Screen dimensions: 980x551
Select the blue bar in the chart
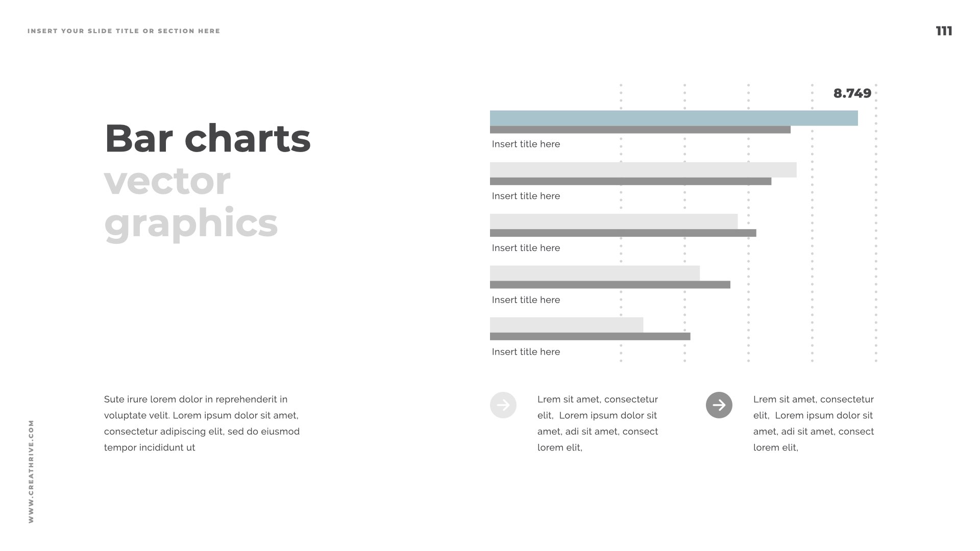tap(674, 118)
